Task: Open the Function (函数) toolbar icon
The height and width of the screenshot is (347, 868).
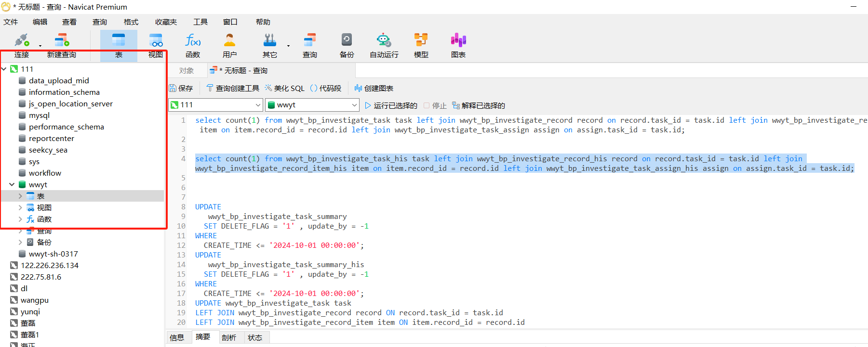Action: pos(193,45)
